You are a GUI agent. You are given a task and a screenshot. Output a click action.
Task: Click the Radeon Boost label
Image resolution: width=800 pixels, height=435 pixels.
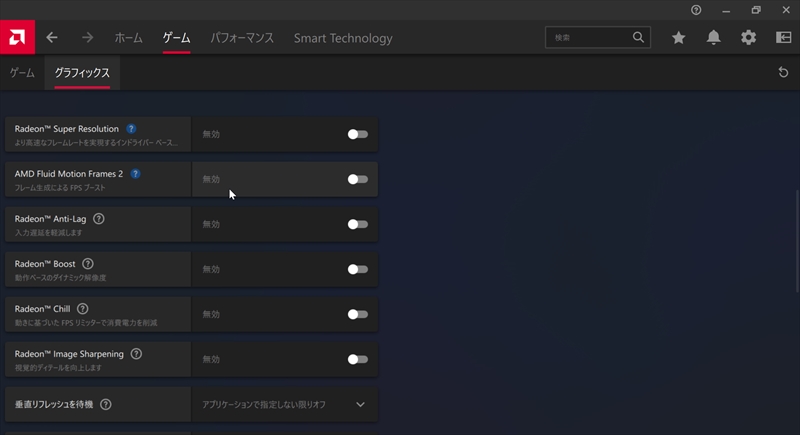pos(45,264)
